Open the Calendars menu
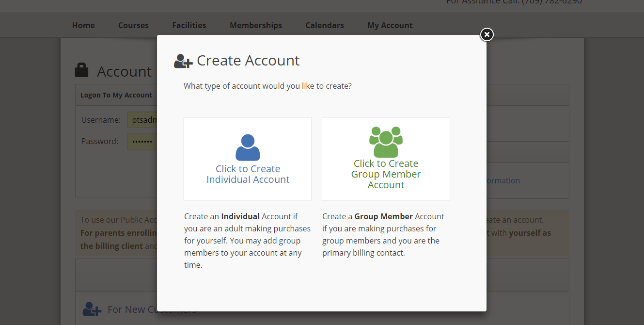The image size is (644, 325). (x=325, y=25)
